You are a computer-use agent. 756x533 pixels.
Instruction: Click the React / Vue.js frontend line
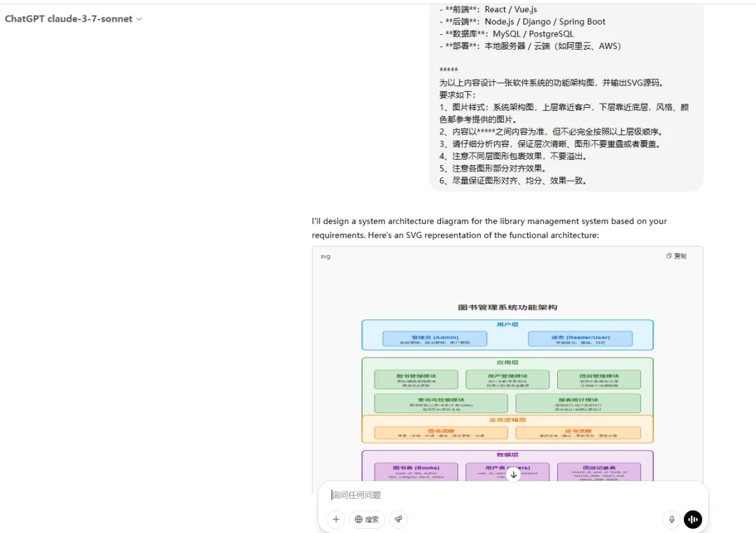click(x=488, y=10)
